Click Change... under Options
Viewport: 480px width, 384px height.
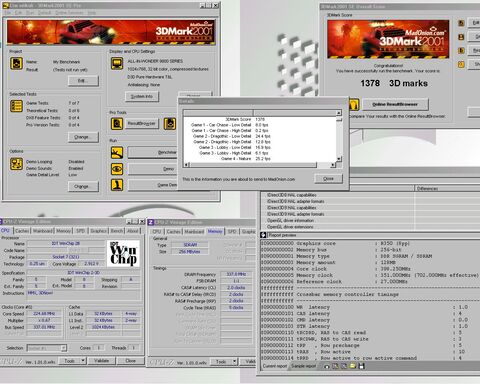point(83,186)
